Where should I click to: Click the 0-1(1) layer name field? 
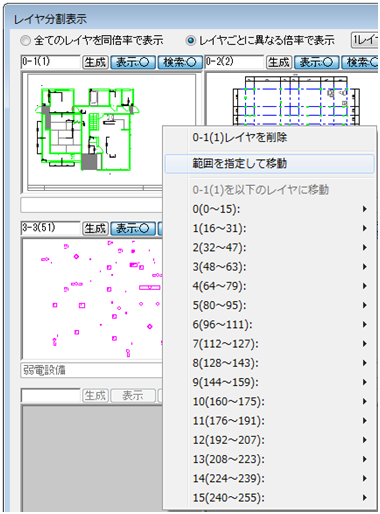click(x=51, y=62)
